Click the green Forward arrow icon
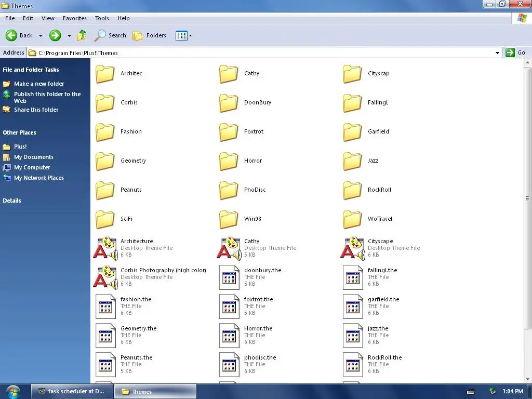This screenshot has width=532, height=399. [55, 35]
